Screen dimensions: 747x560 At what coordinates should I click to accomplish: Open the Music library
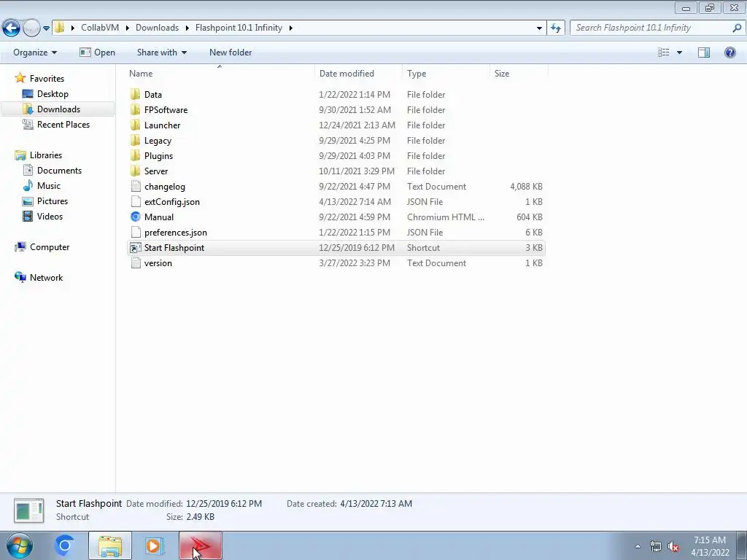click(49, 186)
